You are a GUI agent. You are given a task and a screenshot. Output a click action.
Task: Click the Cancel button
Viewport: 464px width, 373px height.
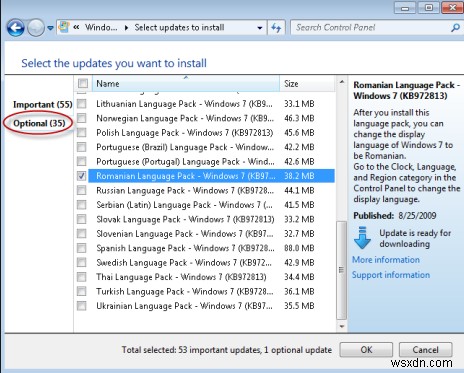(425, 350)
